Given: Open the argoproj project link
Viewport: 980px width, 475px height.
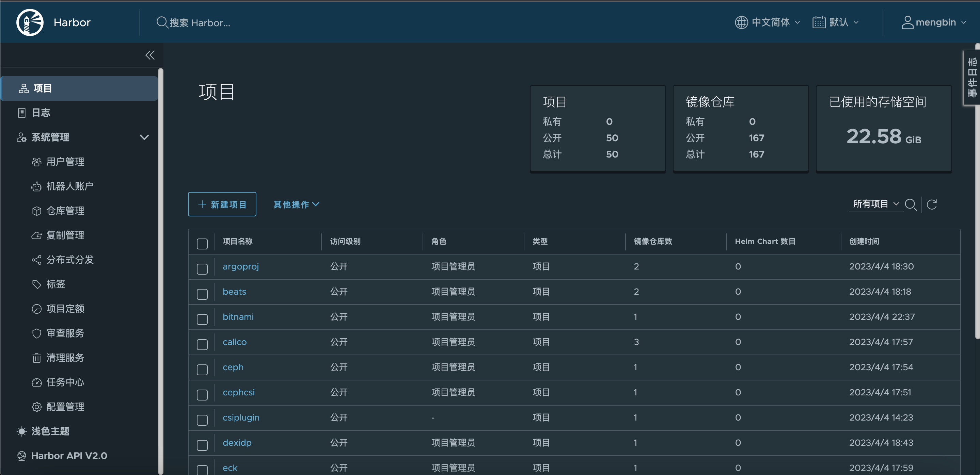Looking at the screenshot, I should (x=240, y=266).
